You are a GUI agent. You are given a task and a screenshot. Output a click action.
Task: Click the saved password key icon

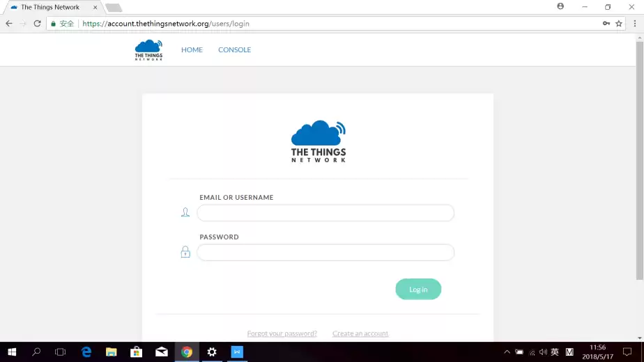coord(606,23)
